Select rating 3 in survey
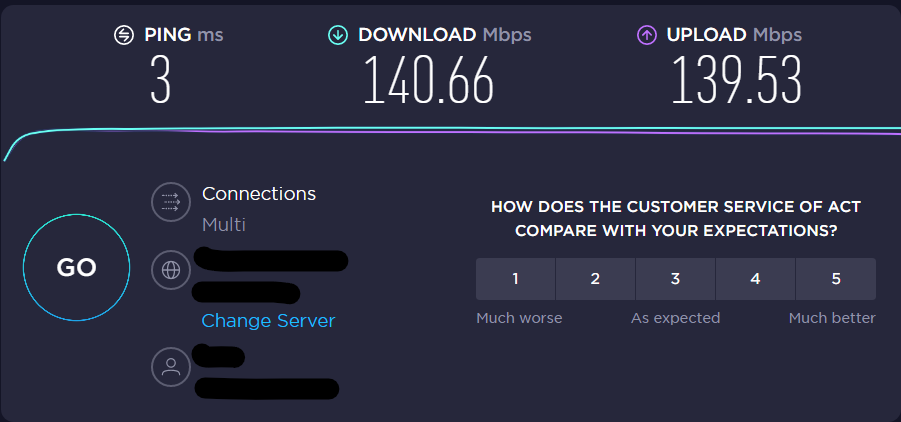The image size is (901, 422). 675,279
